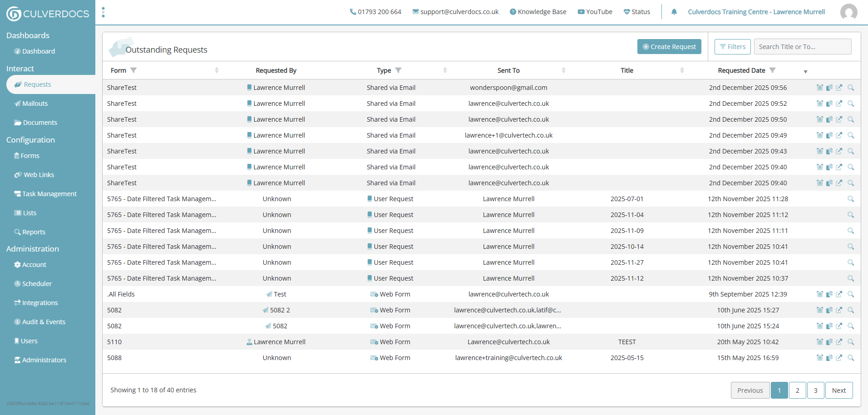
Task: Sort the table by the Title column
Action: click(682, 70)
